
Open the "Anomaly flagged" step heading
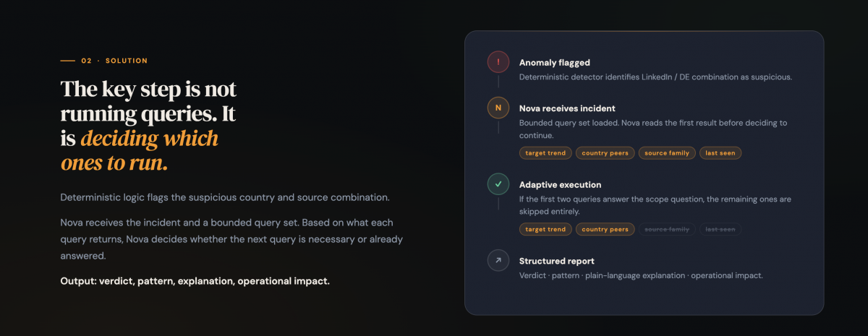click(x=554, y=63)
